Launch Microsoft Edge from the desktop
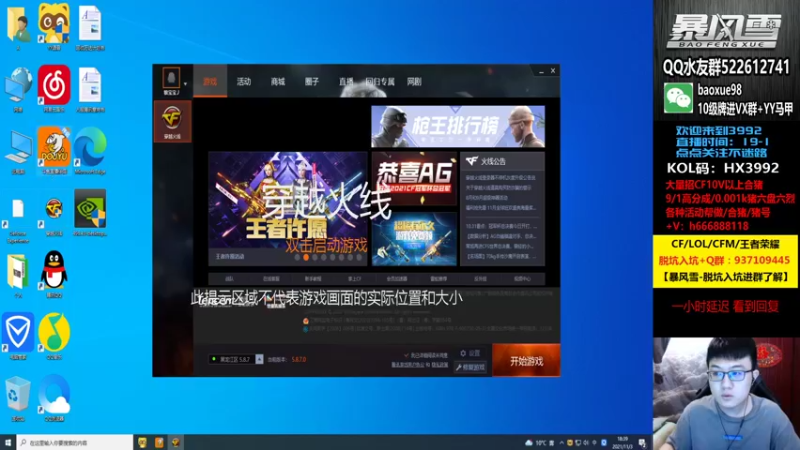 tap(90, 149)
